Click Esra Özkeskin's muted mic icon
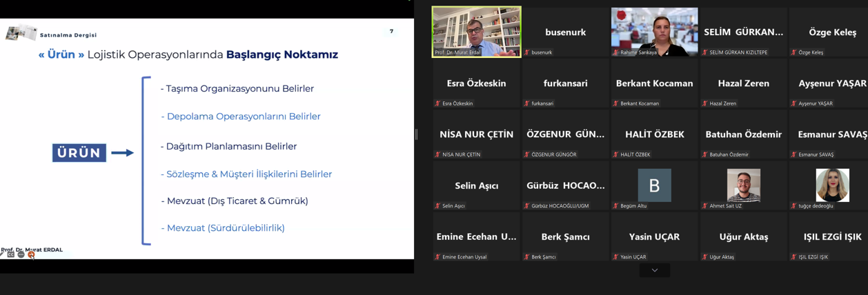The width and height of the screenshot is (868, 295). pos(438,103)
